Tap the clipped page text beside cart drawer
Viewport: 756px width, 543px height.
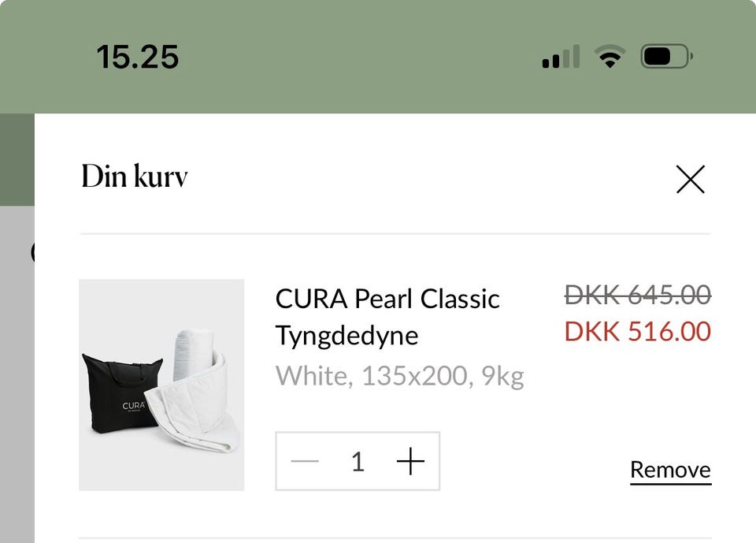[x=31, y=252]
